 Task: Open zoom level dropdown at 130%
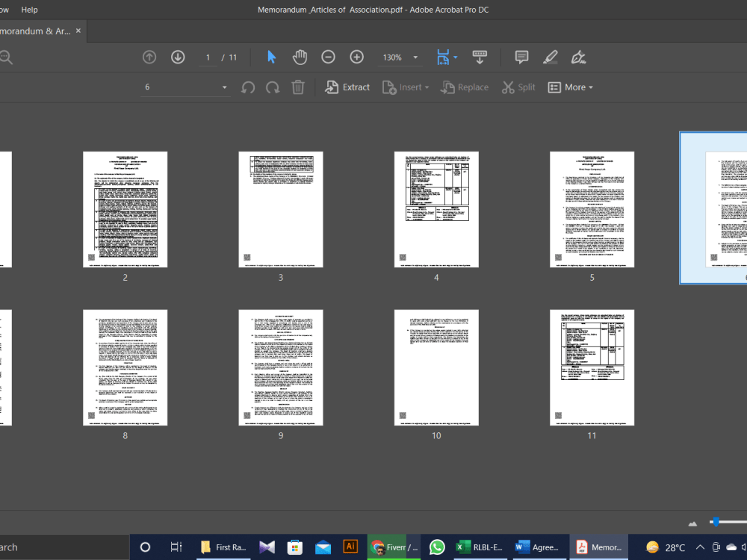click(415, 57)
